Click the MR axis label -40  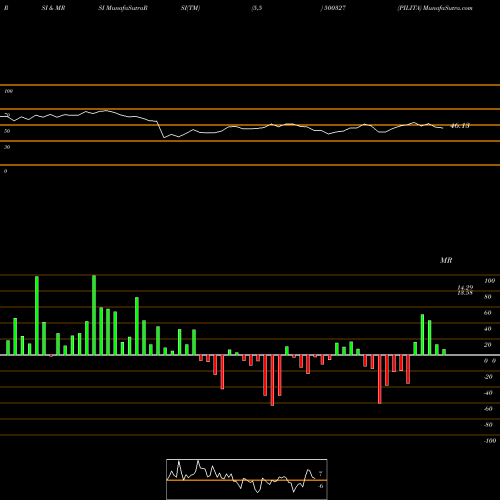(x=488, y=393)
